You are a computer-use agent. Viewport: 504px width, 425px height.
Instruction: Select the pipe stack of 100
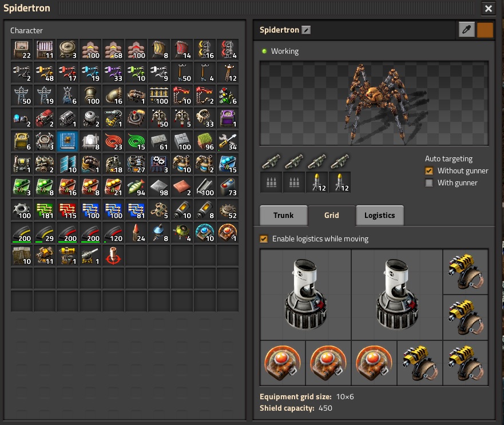[x=90, y=96]
